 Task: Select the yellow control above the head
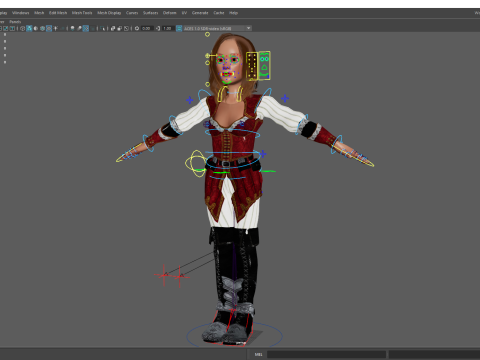(x=207, y=34)
